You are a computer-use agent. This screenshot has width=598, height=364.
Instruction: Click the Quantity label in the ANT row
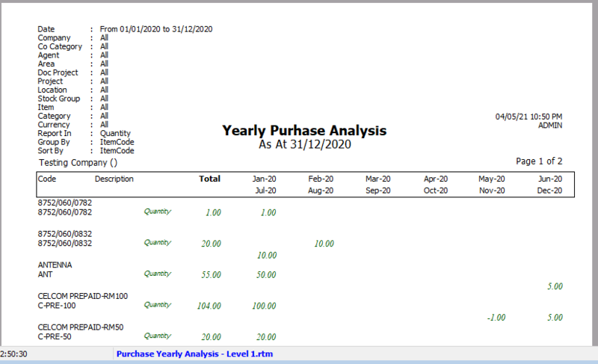(x=158, y=274)
